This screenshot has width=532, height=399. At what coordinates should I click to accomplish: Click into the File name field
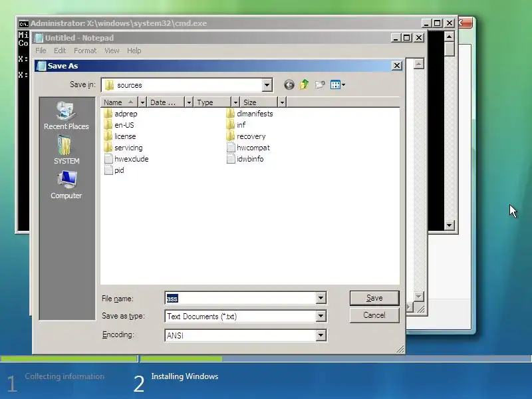241,298
